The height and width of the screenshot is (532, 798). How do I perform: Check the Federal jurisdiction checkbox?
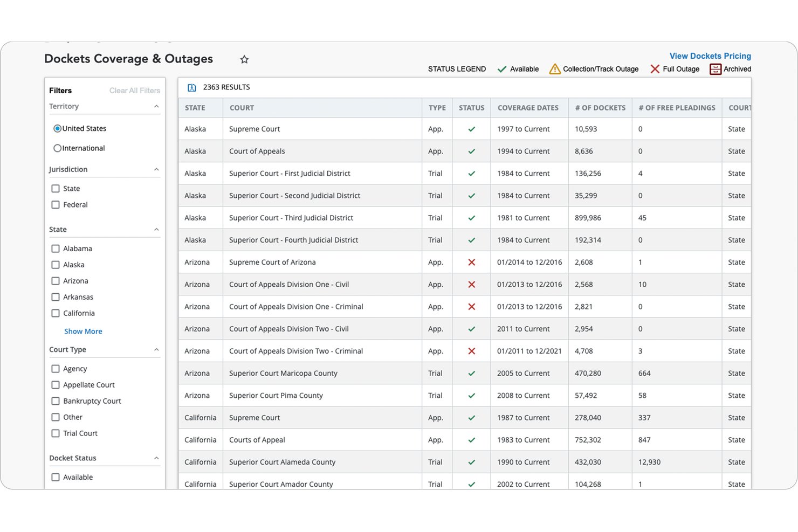click(55, 205)
